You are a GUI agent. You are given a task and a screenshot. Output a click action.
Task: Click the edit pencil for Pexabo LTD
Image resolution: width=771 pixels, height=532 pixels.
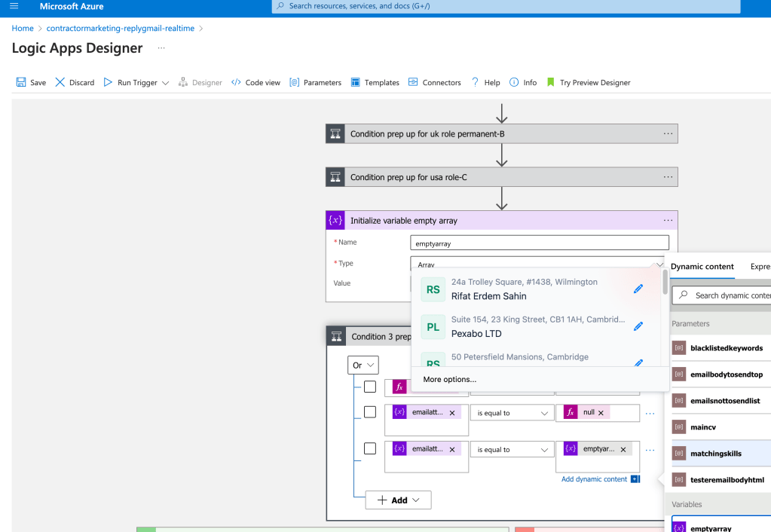[x=638, y=326]
